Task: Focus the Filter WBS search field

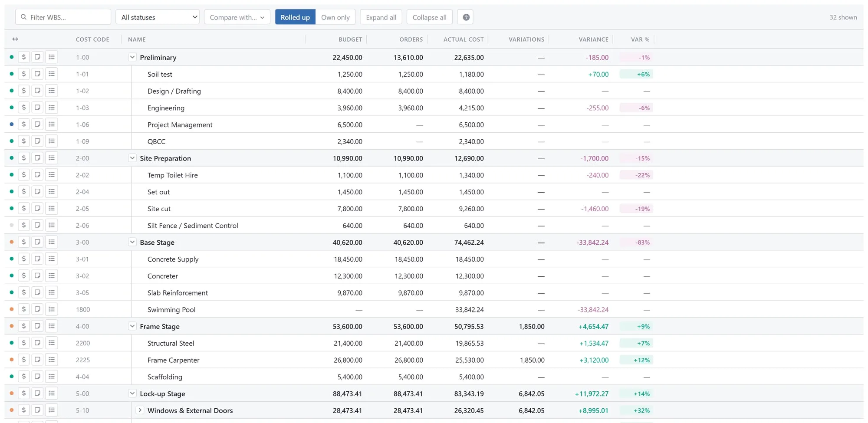Action: click(63, 17)
